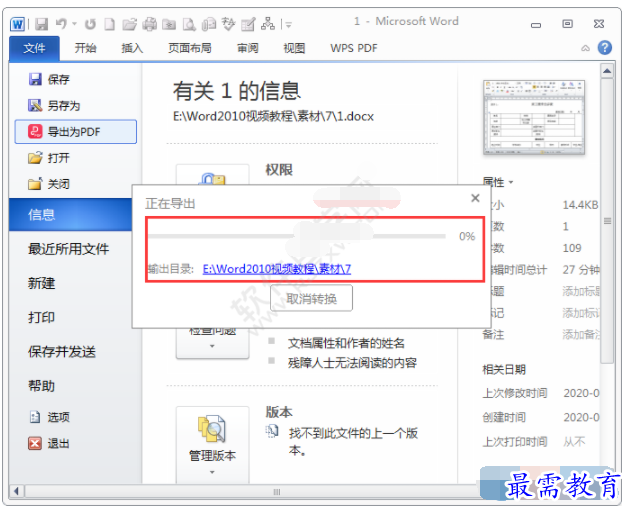Click the 上次打印时间 value 从不
This screenshot has width=629, height=517.
(574, 442)
